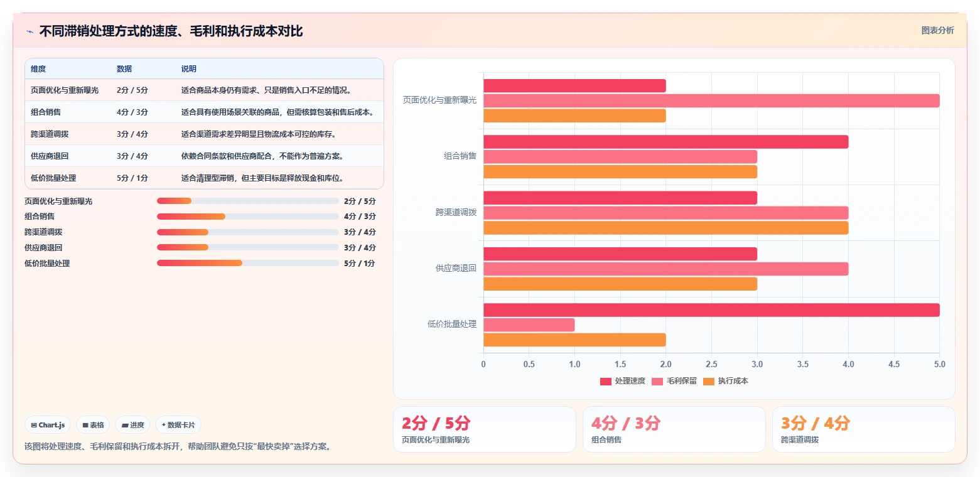Toggle the 毛利保留 legend entry
980x477 pixels.
[x=674, y=381]
